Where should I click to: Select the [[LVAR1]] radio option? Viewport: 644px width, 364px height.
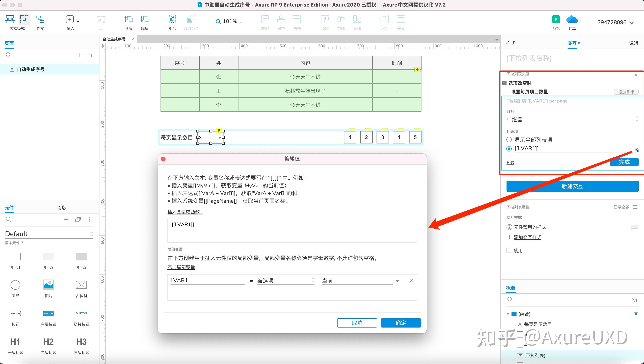click(x=509, y=149)
